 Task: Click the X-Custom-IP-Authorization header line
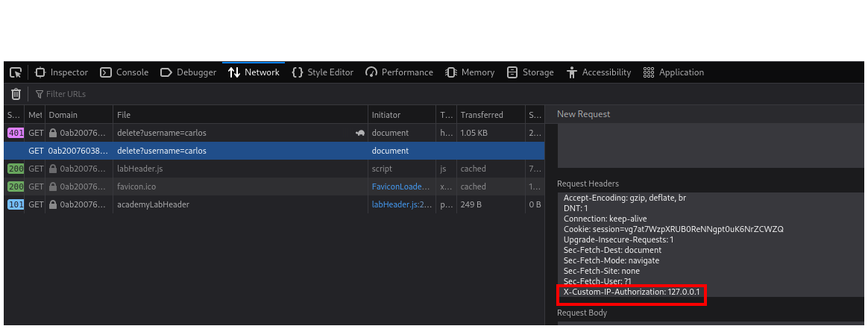(631, 292)
